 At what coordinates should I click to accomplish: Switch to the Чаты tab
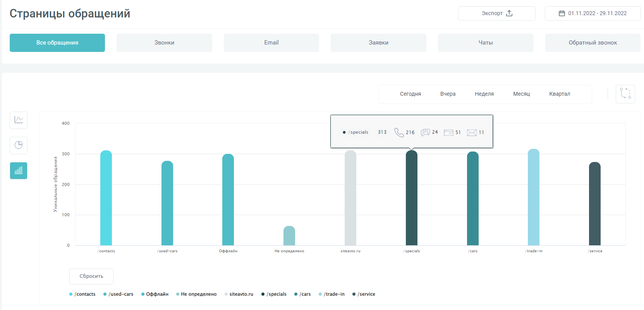486,43
